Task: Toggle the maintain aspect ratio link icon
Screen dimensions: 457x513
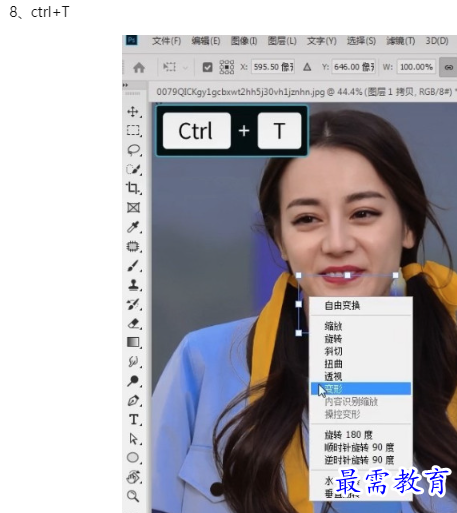Action: coord(449,67)
